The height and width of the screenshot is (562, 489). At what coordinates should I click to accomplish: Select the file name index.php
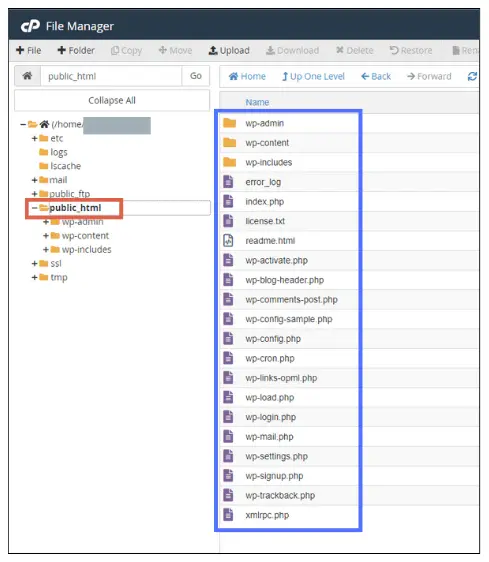(x=265, y=202)
